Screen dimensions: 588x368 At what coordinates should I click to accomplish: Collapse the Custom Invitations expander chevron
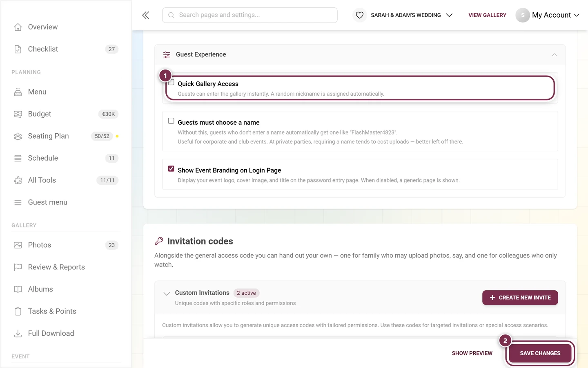click(x=167, y=294)
